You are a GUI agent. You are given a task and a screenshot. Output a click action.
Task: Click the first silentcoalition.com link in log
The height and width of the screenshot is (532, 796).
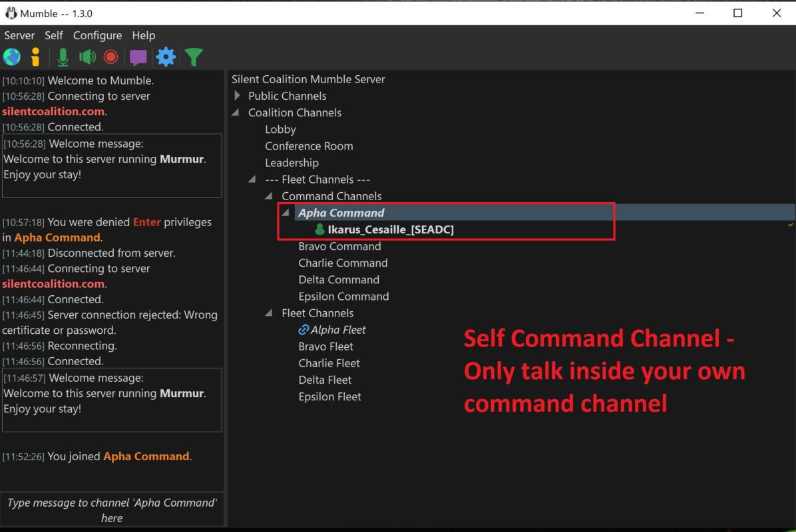pyautogui.click(x=53, y=111)
